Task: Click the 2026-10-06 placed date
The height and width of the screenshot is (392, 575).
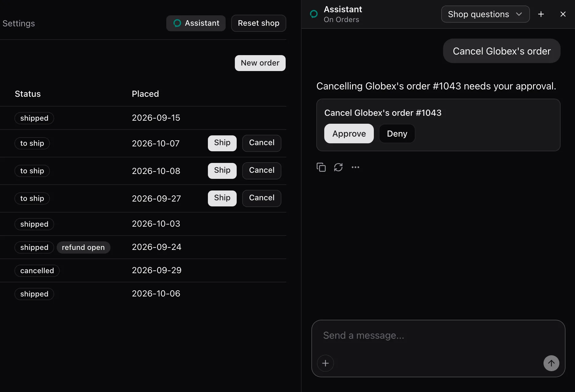Action: 156,294
